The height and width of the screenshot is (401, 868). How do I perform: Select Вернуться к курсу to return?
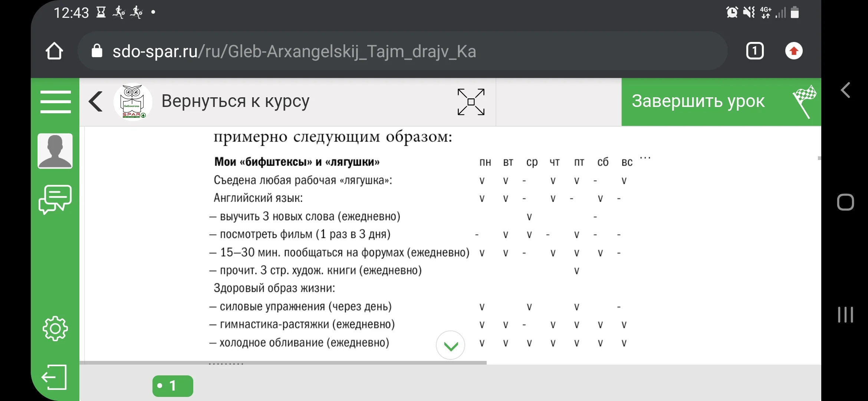click(235, 101)
